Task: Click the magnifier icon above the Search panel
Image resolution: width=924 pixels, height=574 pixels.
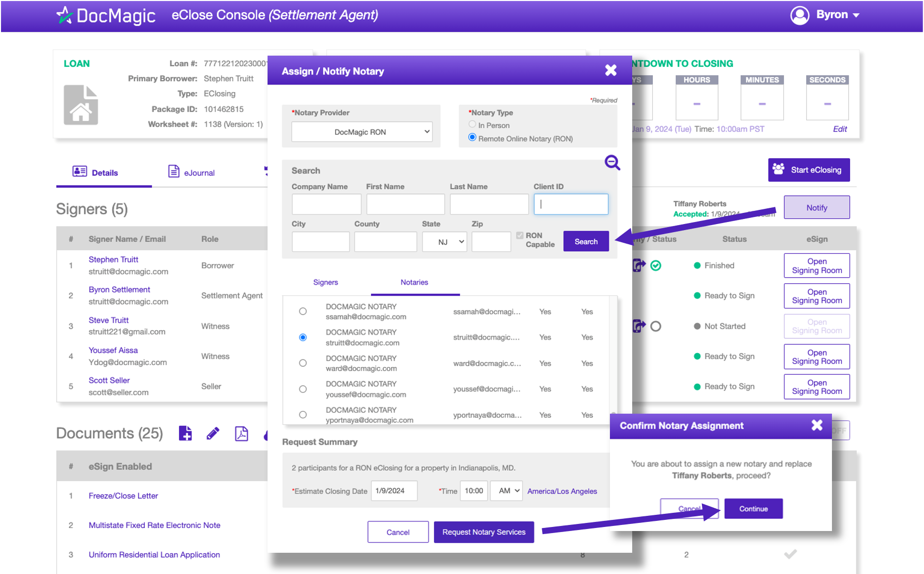Action: [x=612, y=162]
